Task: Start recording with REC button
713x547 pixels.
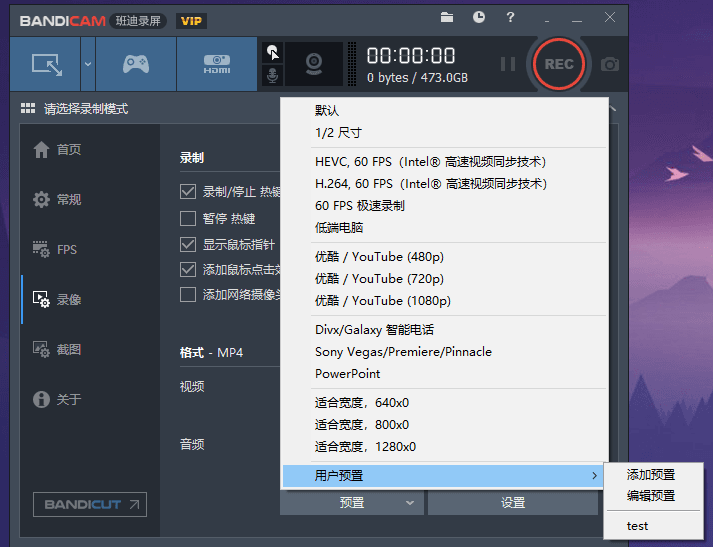Action: [x=559, y=64]
